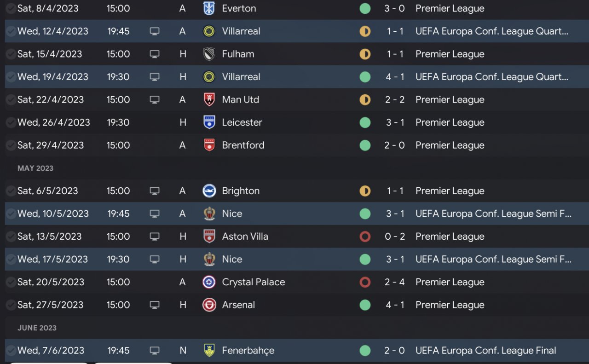The height and width of the screenshot is (364, 589).
Task: Click the red loss indicator for Aston Villa
Action: tap(365, 237)
